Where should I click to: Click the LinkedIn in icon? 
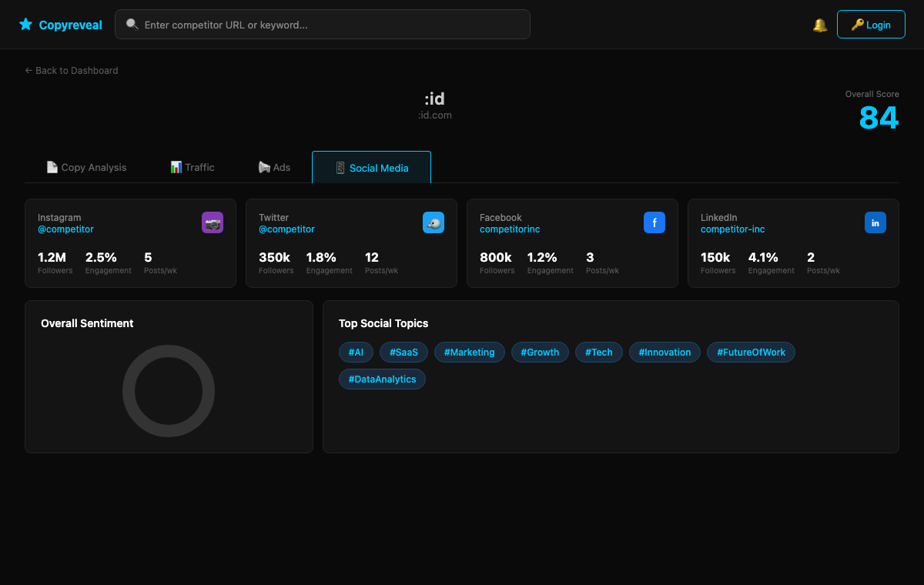pos(875,222)
